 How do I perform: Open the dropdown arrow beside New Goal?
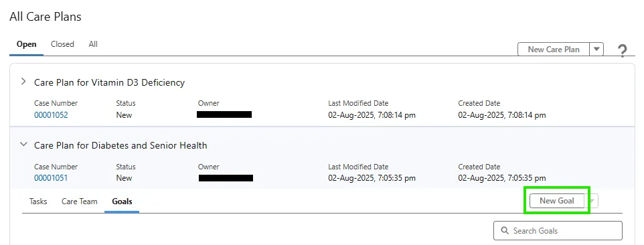tap(592, 201)
